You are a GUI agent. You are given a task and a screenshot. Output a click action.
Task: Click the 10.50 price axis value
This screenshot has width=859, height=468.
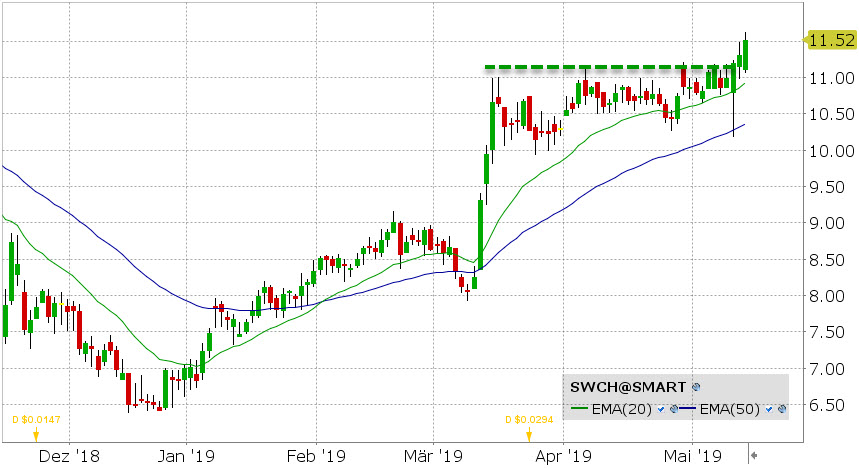(832, 114)
